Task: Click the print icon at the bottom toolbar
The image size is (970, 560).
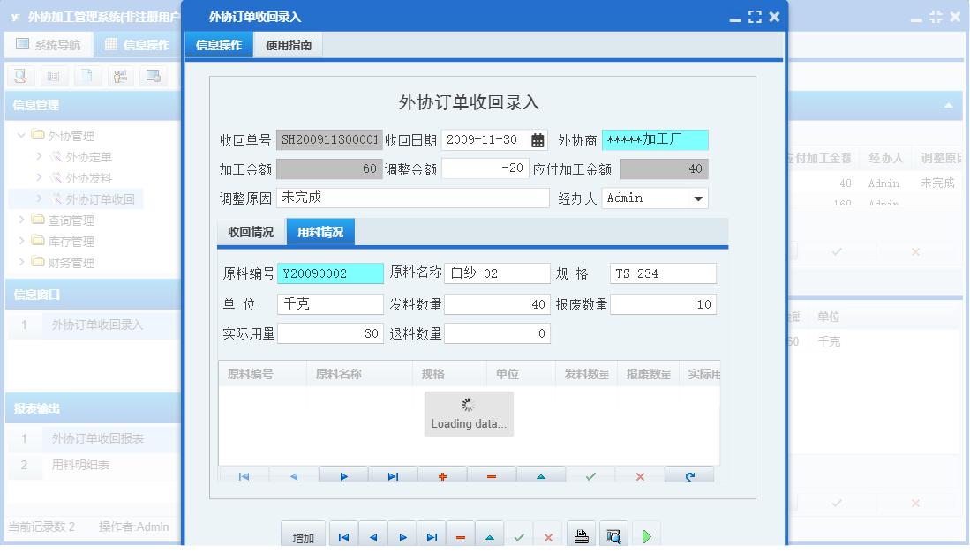Action: [580, 534]
